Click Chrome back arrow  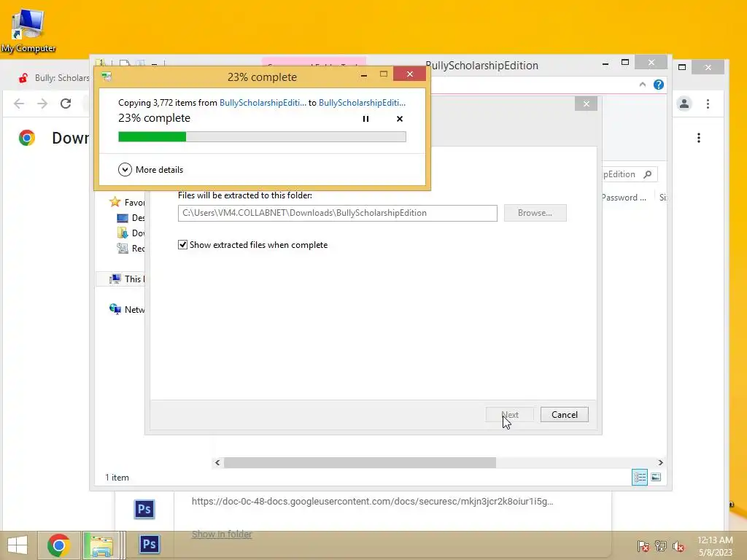pyautogui.click(x=18, y=104)
